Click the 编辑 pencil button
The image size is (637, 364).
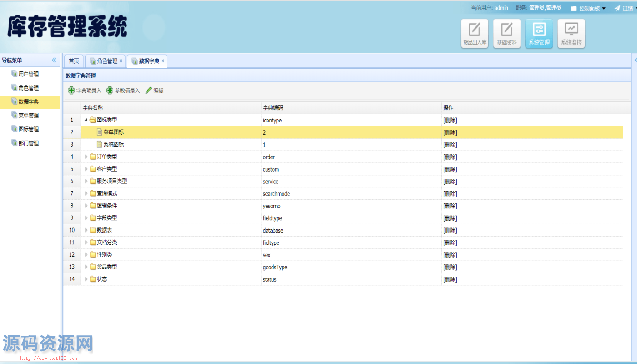(155, 91)
